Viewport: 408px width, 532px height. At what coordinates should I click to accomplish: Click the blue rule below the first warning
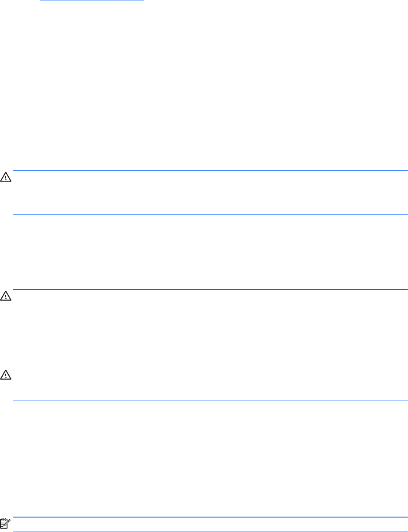point(210,214)
